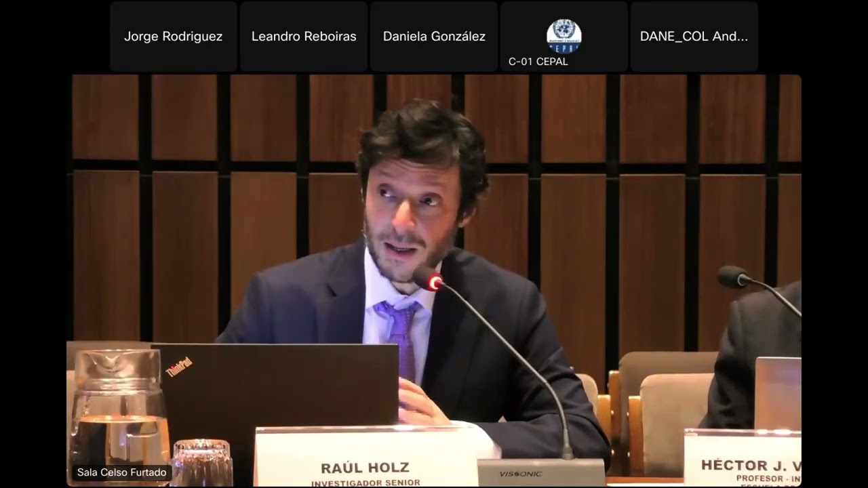Click the 'INVESTIGADOR SENIOR' title text
868x488 pixels.
[x=366, y=483]
